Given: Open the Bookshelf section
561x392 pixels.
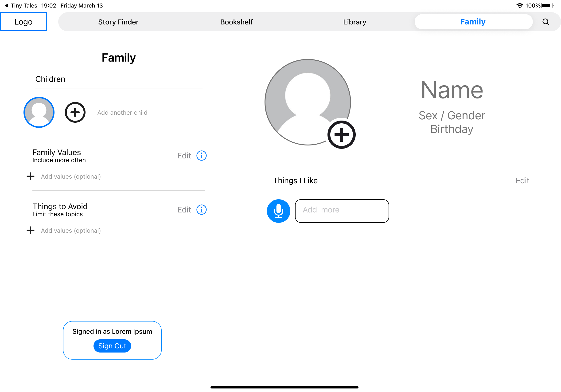Looking at the screenshot, I should pos(236,22).
